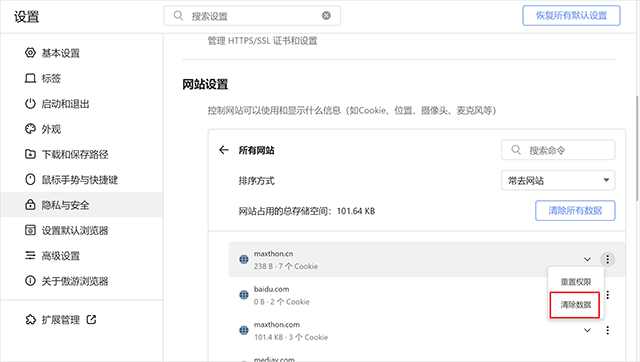Go to 隐私与安全 settings section
This screenshot has width=640, height=362.
(82, 205)
